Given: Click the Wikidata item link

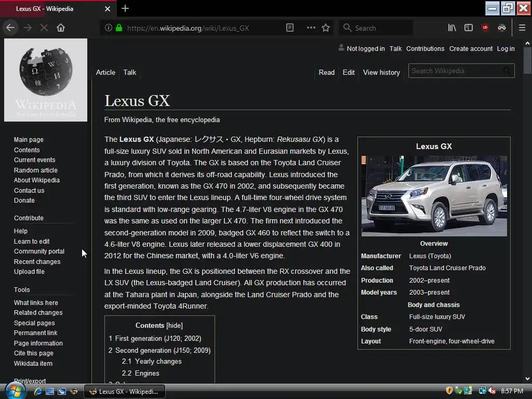Looking at the screenshot, I should 33,363.
